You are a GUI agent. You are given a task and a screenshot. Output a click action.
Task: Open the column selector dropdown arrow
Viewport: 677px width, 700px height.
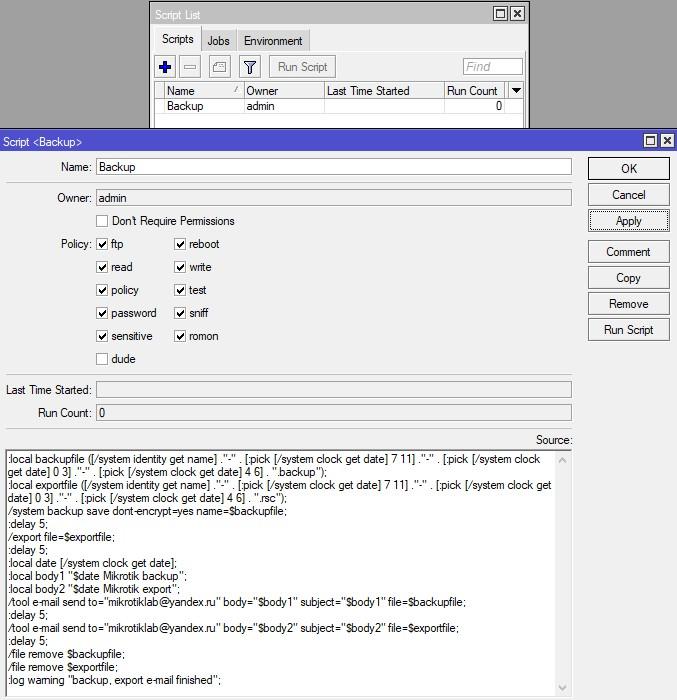coord(516,90)
